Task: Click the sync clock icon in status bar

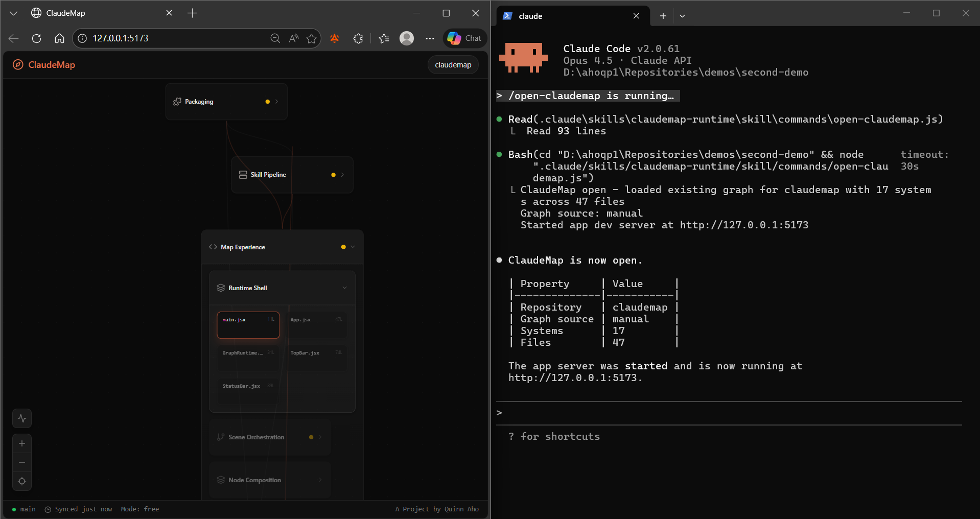Action: [48, 509]
